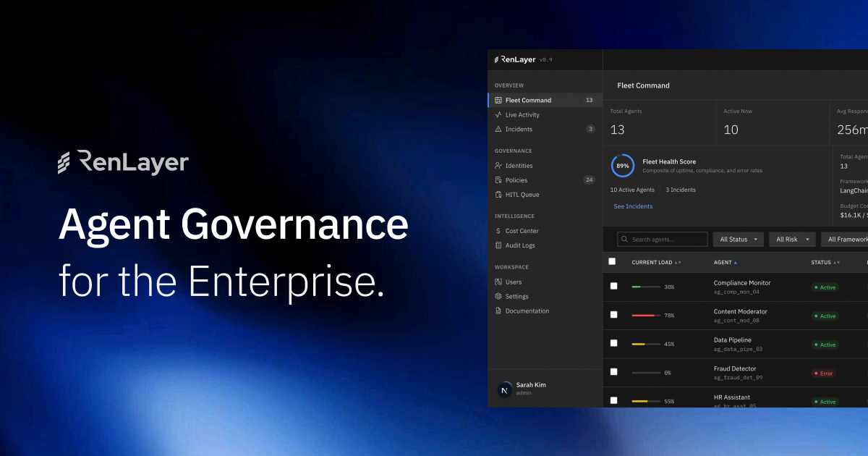The width and height of the screenshot is (868, 456).
Task: Tick the Compliance Monitor row checkbox
Action: 613,286
